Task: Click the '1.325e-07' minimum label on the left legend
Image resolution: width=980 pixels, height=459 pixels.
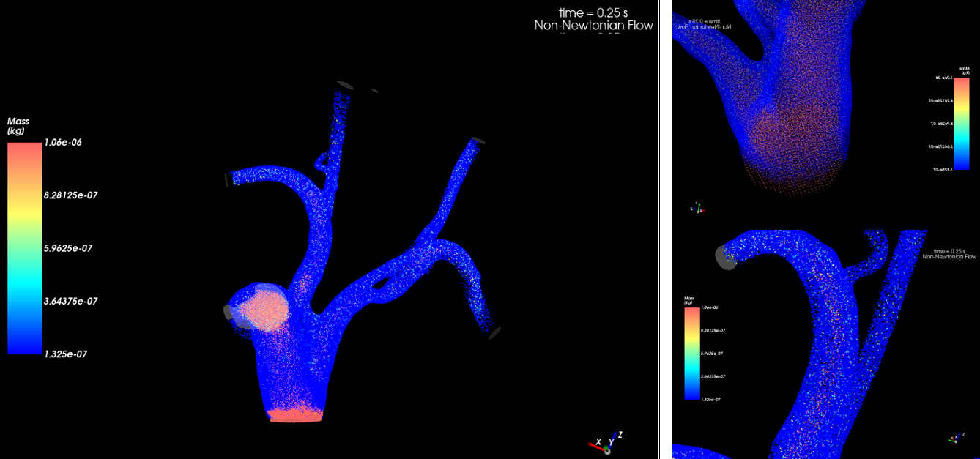Action: 65,354
